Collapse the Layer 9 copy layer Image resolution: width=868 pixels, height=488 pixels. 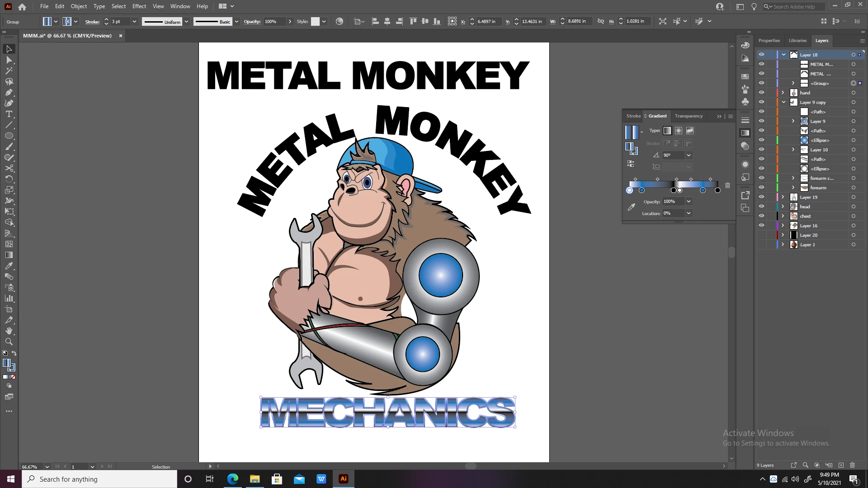coord(783,102)
